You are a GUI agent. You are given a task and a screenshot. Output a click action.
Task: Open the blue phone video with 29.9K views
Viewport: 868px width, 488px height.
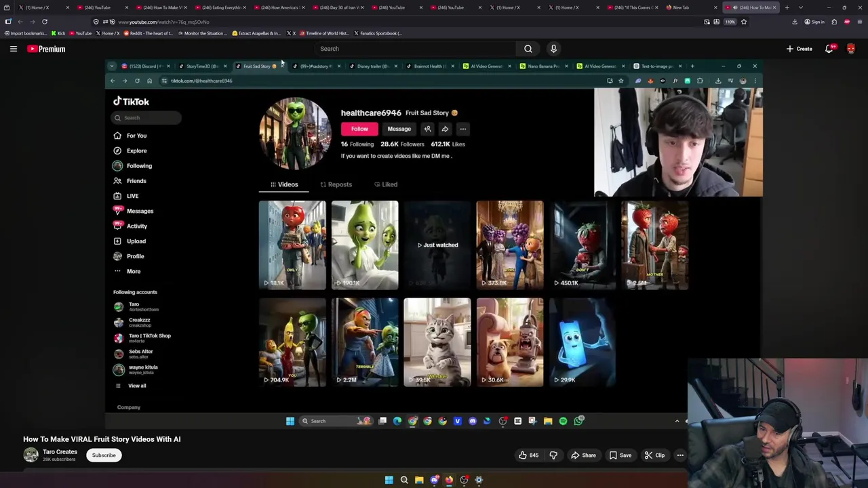pos(582,342)
